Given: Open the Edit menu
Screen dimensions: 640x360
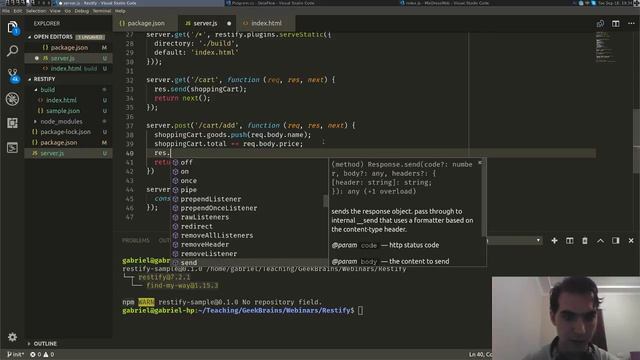Looking at the screenshot, I should [18, 11].
